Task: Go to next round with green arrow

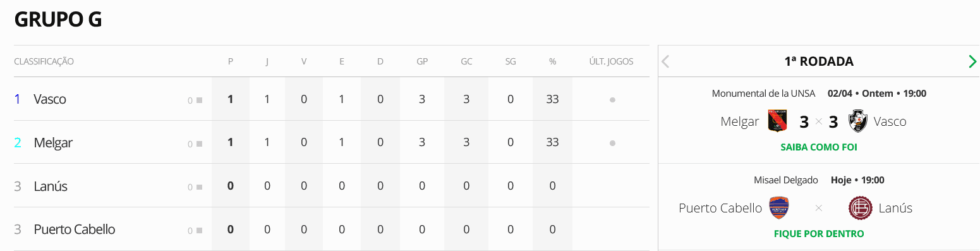Action: (x=972, y=61)
